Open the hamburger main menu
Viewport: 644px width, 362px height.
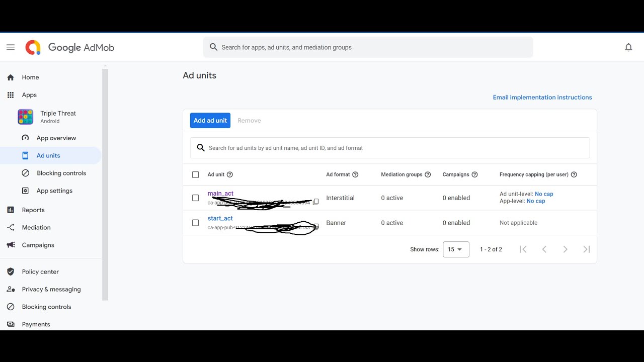pos(11,47)
